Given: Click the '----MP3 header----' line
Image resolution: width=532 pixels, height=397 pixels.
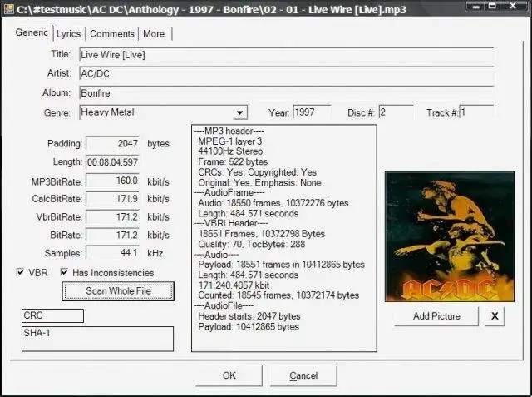Looking at the screenshot, I should click(x=229, y=131).
